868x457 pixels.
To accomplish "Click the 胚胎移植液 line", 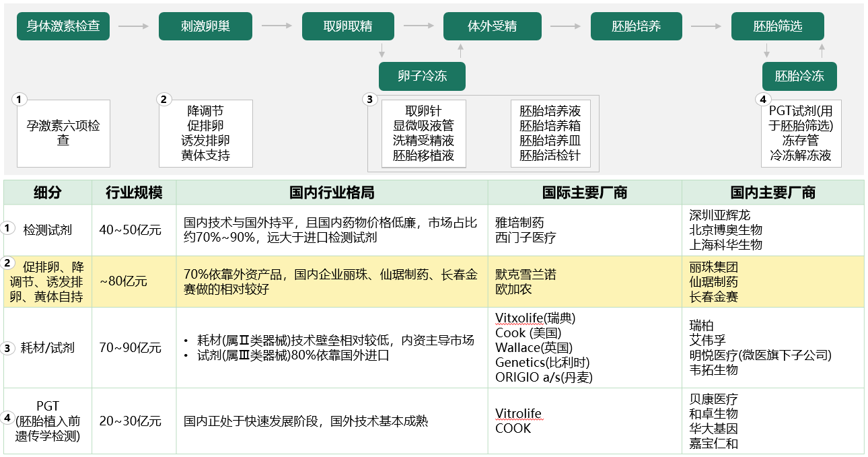I will (424, 155).
